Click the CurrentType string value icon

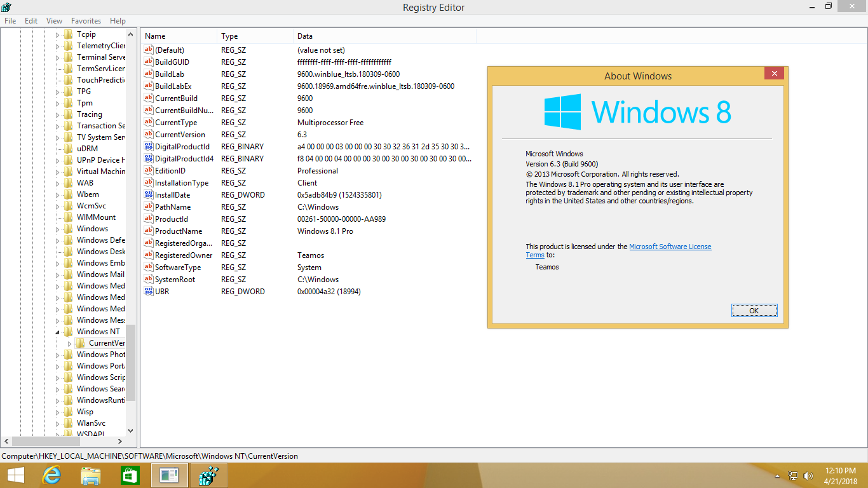coord(149,123)
